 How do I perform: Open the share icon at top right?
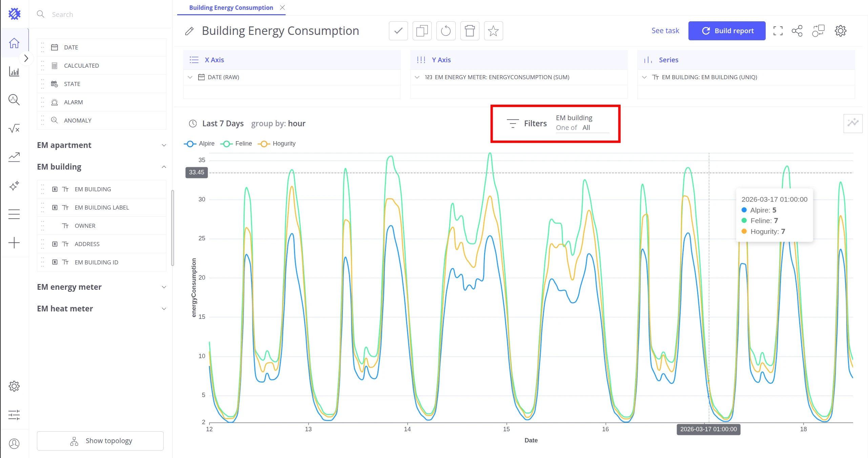(x=797, y=31)
